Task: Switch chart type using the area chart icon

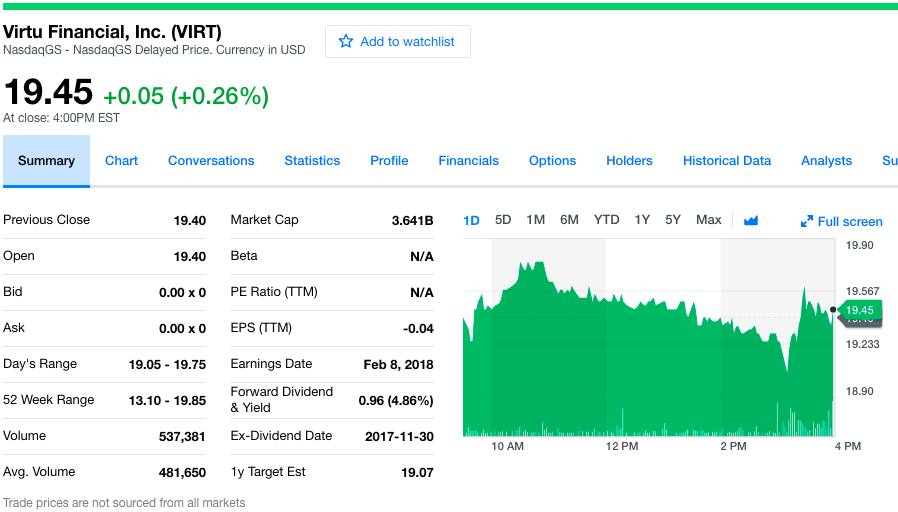Action: tap(751, 220)
